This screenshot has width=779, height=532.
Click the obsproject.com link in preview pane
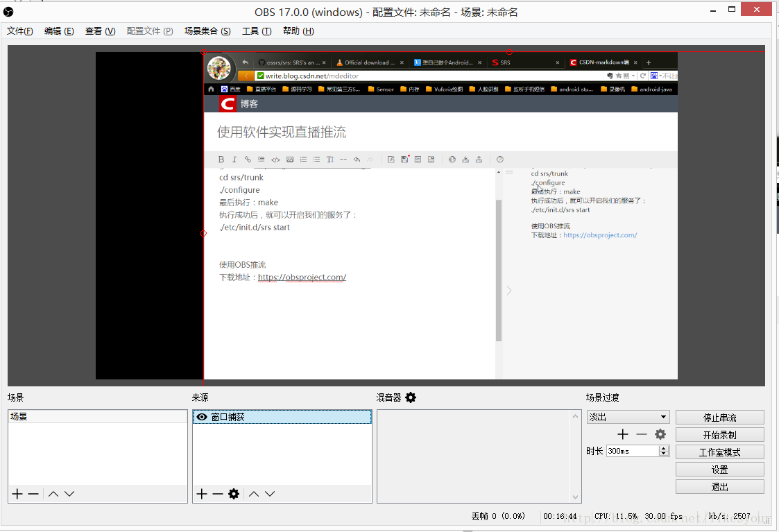coord(600,235)
